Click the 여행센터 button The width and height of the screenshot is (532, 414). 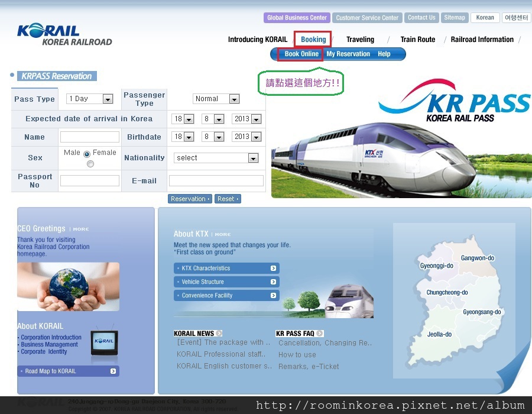(x=516, y=18)
